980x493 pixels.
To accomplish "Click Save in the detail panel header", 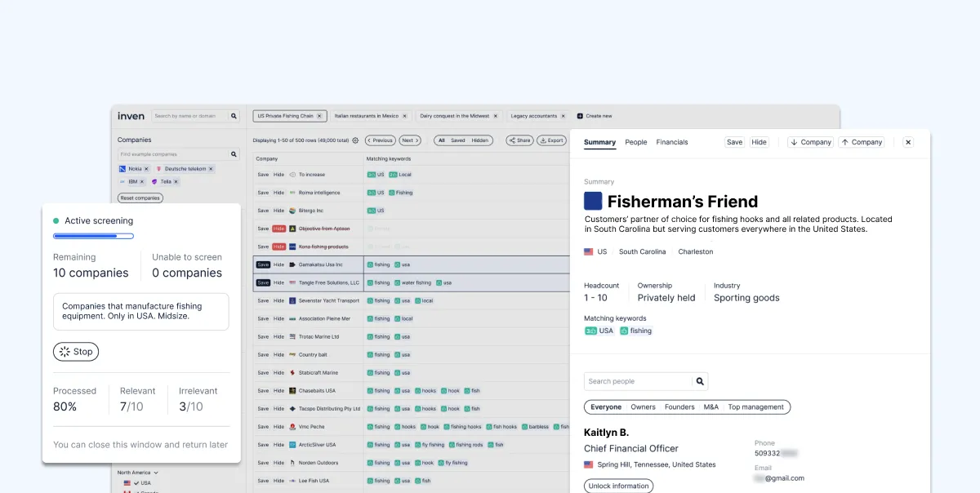I will [x=735, y=142].
